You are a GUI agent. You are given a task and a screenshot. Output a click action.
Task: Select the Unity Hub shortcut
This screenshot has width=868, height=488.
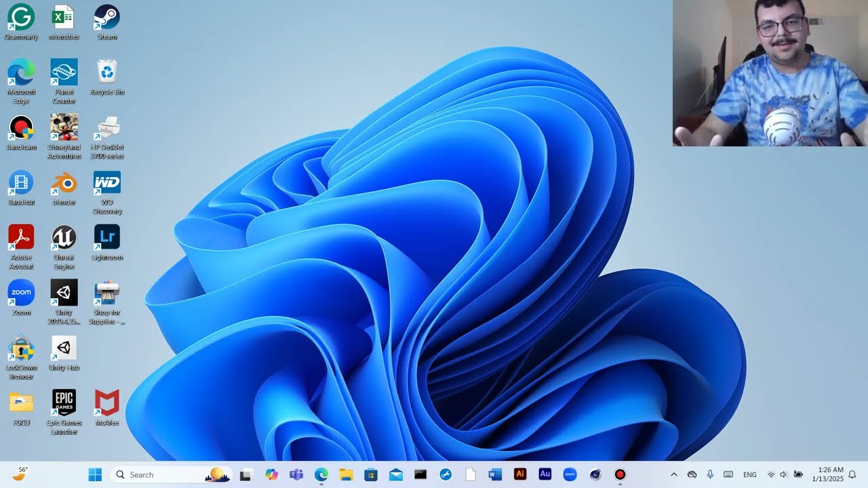(x=64, y=348)
